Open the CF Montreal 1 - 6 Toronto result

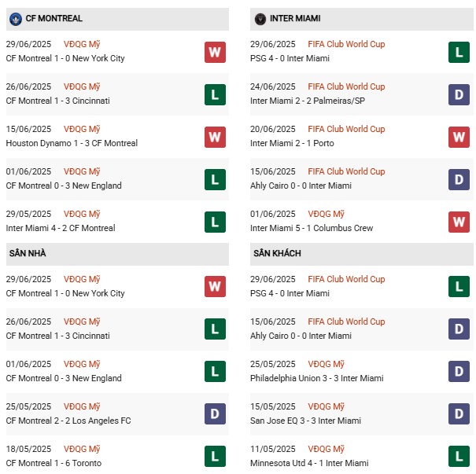pos(54,463)
